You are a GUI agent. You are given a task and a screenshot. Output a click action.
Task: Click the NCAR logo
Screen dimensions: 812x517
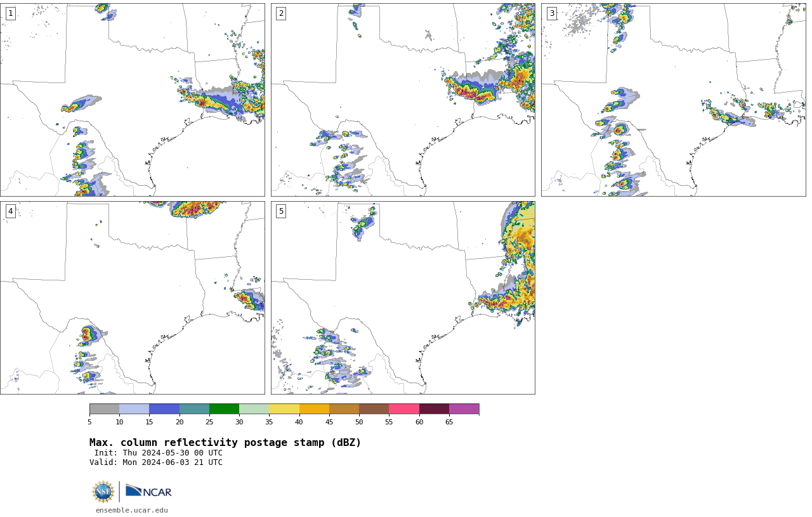pos(148,492)
